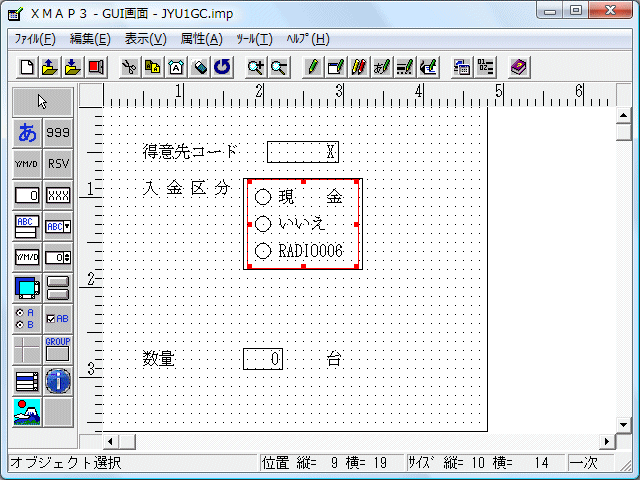Screen dimensions: 640x480
Task: Click the blue arrow pencil icon
Action: click(x=428, y=67)
